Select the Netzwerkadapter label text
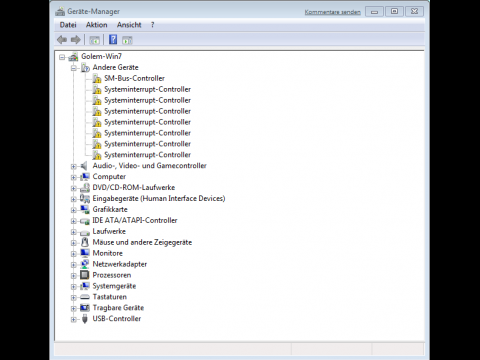Screen dimensions: 480x360 point(120,264)
